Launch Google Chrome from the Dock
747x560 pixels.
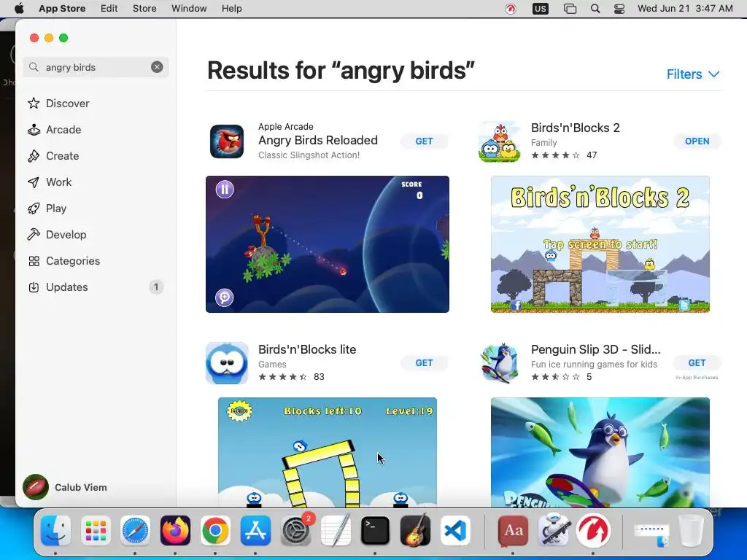click(x=215, y=531)
